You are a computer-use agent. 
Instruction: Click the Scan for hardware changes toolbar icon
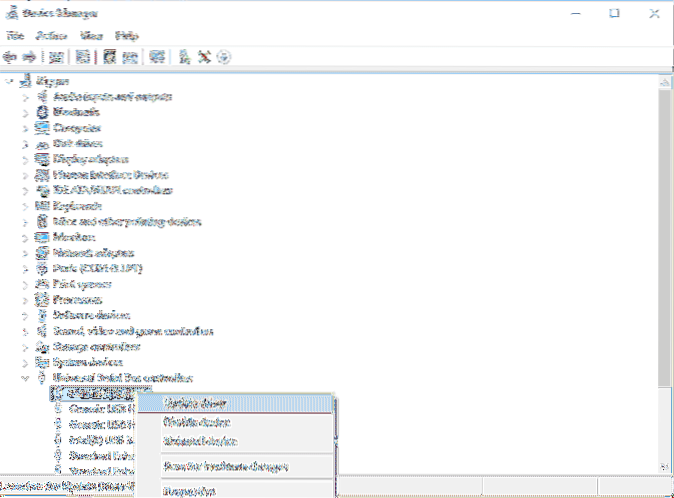pos(157,57)
